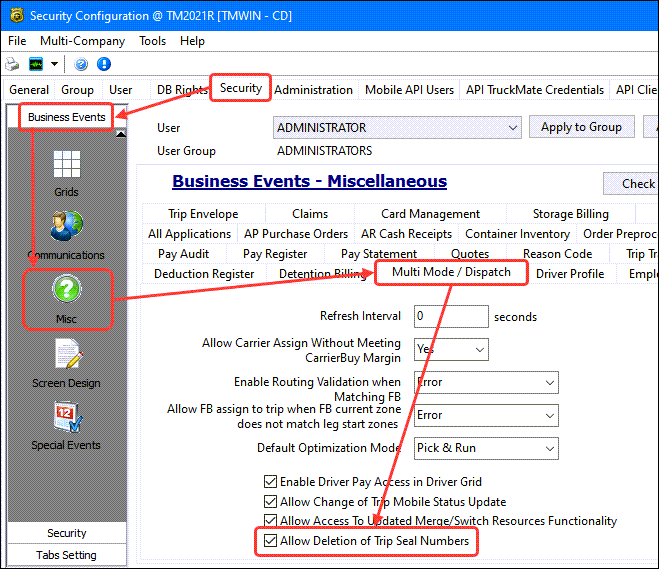Open the Grids section icon
659x569 pixels.
tap(66, 165)
